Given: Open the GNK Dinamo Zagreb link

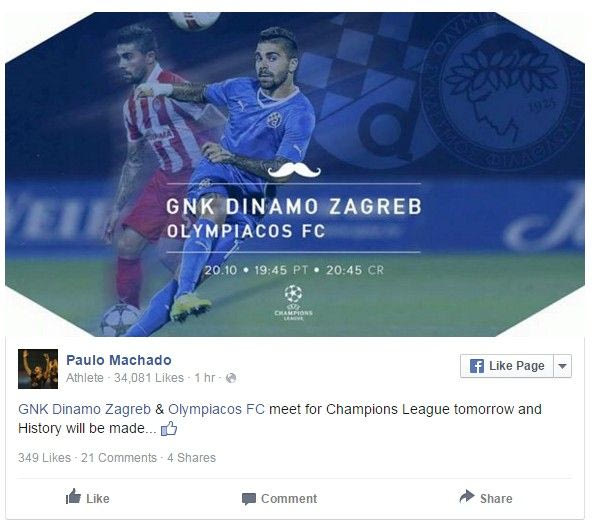Looking at the screenshot, I should [85, 409].
